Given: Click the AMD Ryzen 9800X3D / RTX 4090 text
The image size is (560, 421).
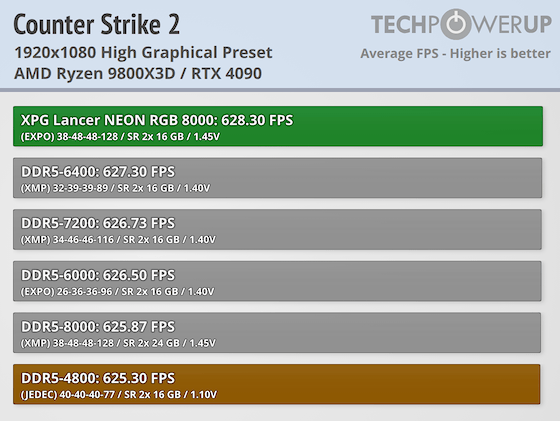Looking at the screenshot, I should (138, 74).
